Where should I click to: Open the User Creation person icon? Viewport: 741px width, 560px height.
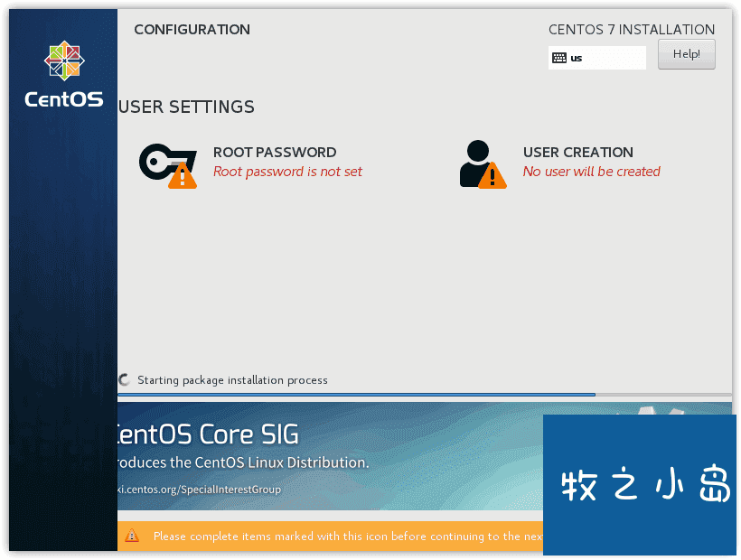(483, 164)
